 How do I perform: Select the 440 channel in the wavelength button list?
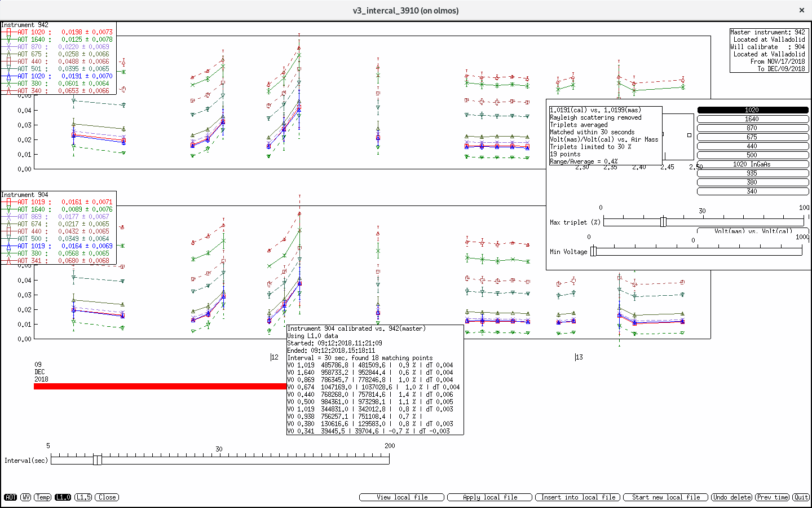(753, 146)
